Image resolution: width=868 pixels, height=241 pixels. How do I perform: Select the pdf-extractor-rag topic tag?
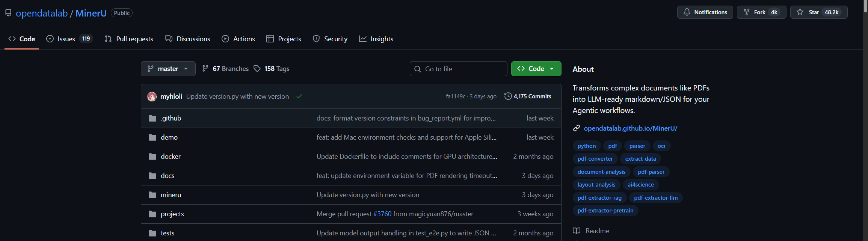pyautogui.click(x=599, y=198)
